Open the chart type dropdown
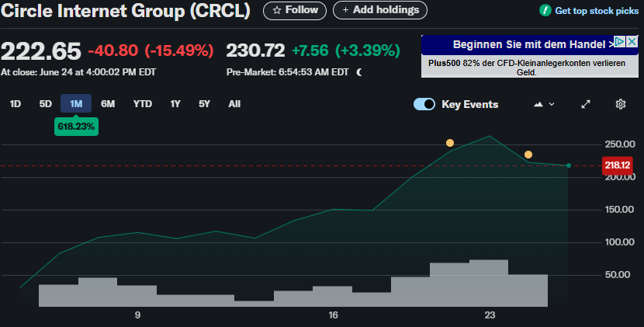Image resolution: width=644 pixels, height=327 pixels. [x=544, y=105]
